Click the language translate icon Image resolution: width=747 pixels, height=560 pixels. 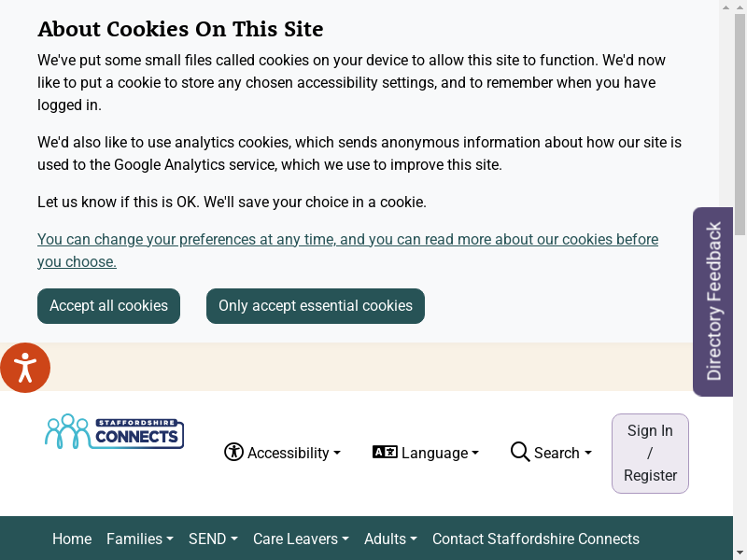click(385, 452)
